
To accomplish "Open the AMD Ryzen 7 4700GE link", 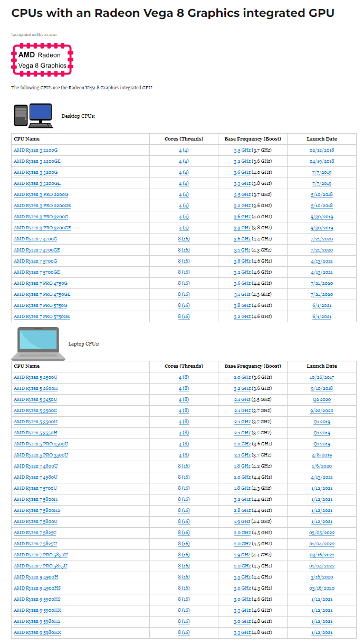I will (x=37, y=250).
